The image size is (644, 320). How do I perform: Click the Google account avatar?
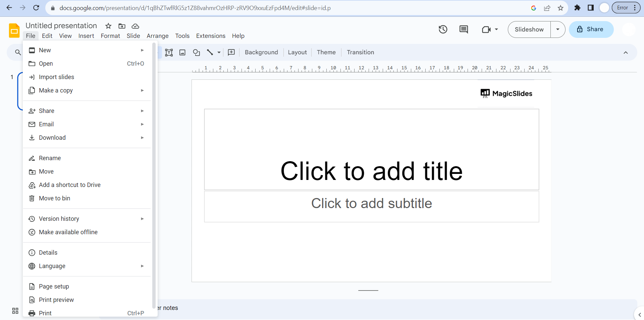pos(629,29)
